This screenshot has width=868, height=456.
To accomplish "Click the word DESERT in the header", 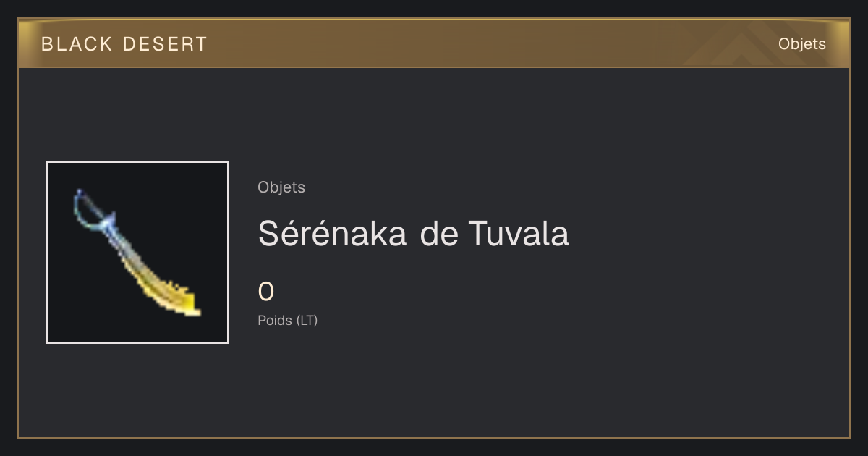I will click(x=165, y=44).
